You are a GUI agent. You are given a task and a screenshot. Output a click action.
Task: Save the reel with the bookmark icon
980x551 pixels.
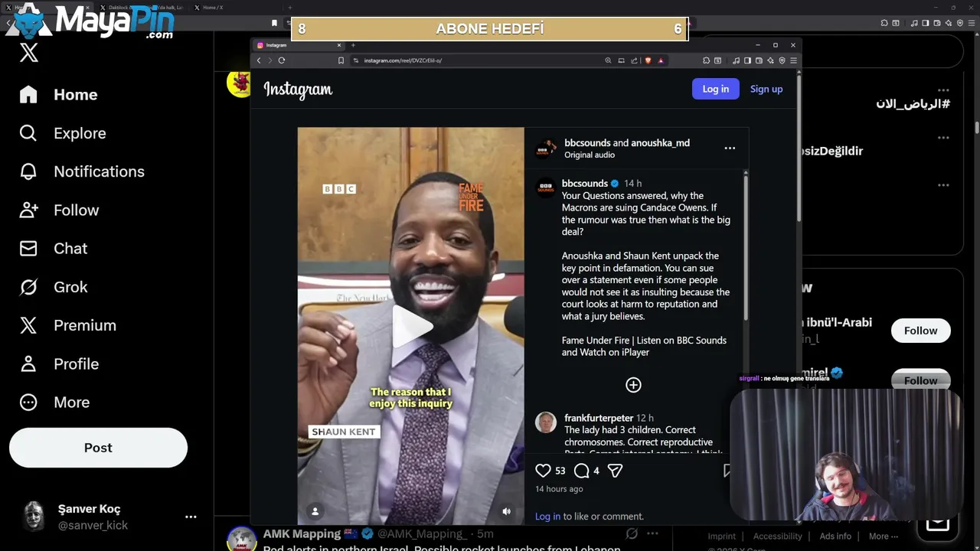[x=727, y=471]
